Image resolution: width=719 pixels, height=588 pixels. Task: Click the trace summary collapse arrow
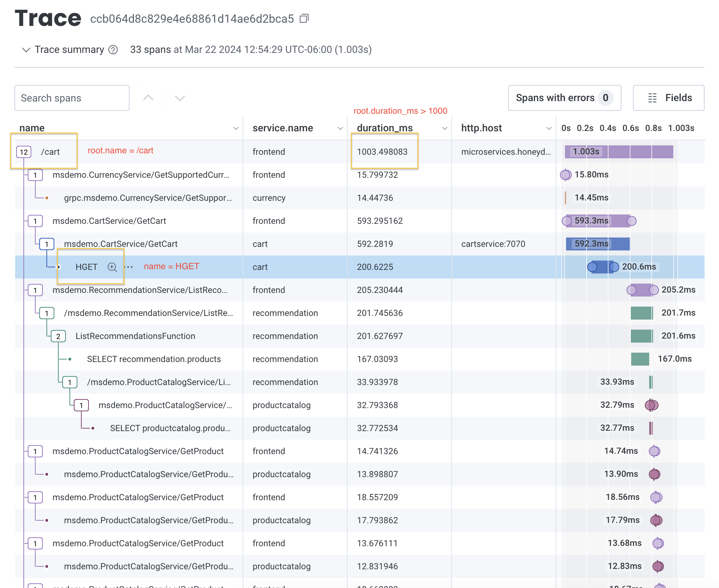pos(23,50)
